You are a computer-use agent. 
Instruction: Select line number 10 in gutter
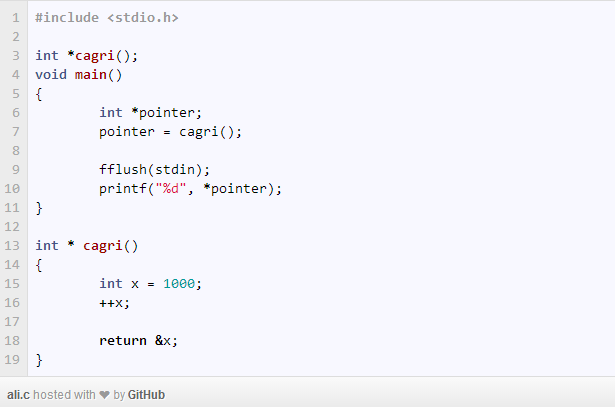(12, 189)
